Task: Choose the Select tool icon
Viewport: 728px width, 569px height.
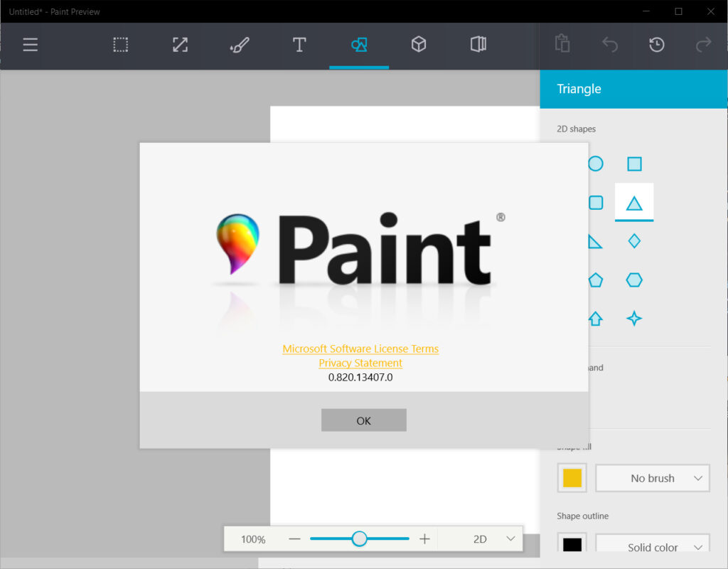Action: point(120,46)
